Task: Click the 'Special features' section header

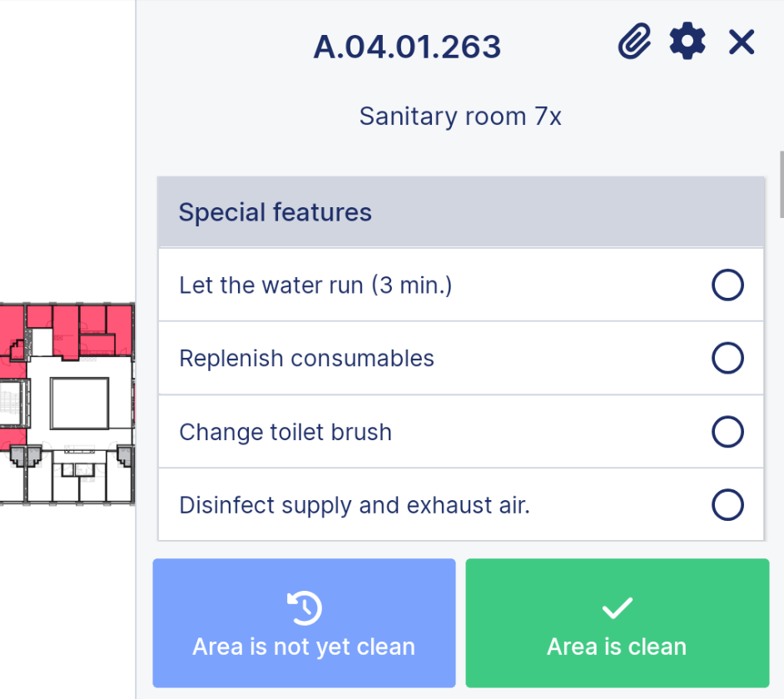Action: (x=461, y=212)
